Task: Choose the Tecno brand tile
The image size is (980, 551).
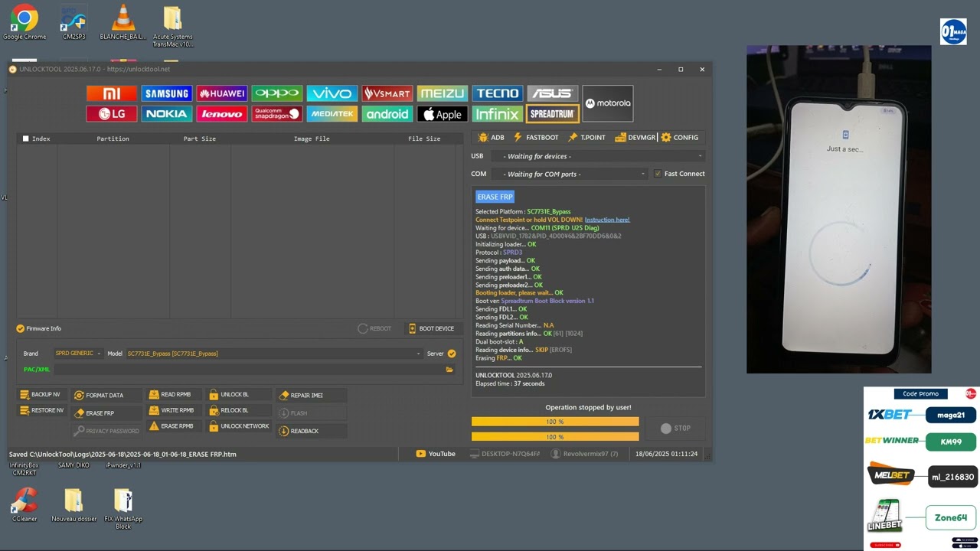Action: click(x=498, y=93)
